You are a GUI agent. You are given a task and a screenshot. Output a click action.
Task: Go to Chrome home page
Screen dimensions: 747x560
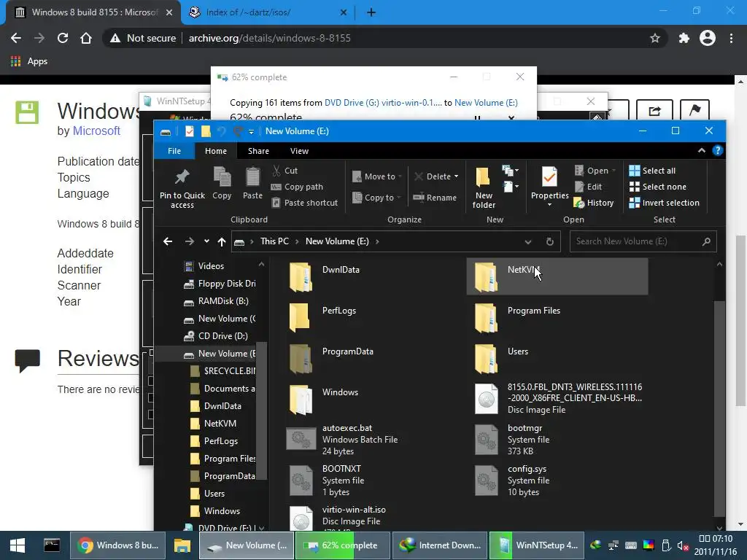[x=86, y=38]
